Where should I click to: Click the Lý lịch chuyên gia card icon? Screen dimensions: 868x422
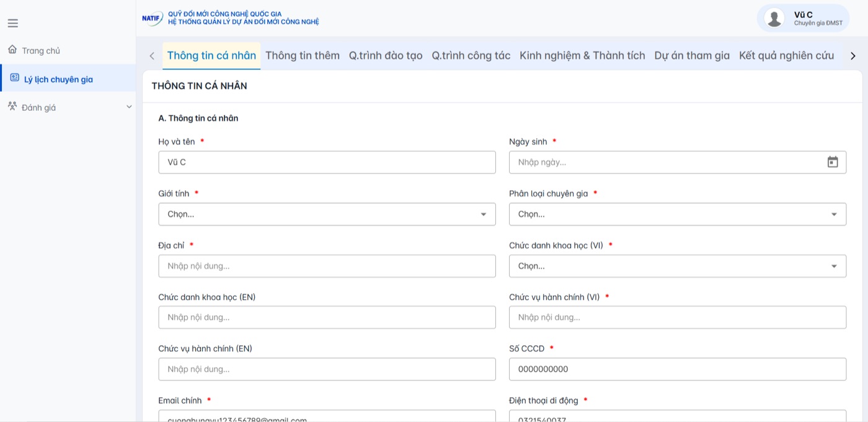click(15, 78)
